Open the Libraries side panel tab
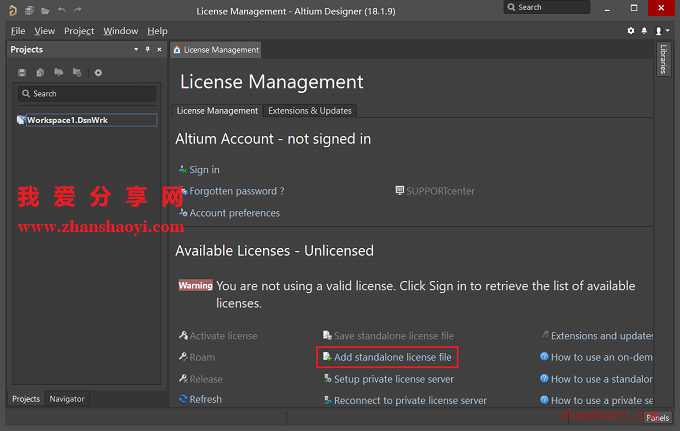Screen dimensions: 680x431 point(664,59)
